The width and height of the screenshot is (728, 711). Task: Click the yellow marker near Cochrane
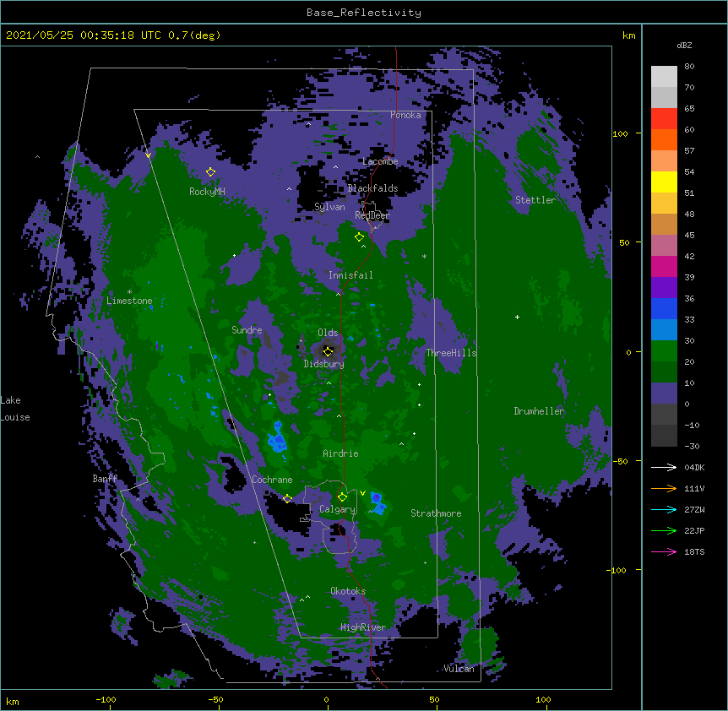pyautogui.click(x=287, y=499)
